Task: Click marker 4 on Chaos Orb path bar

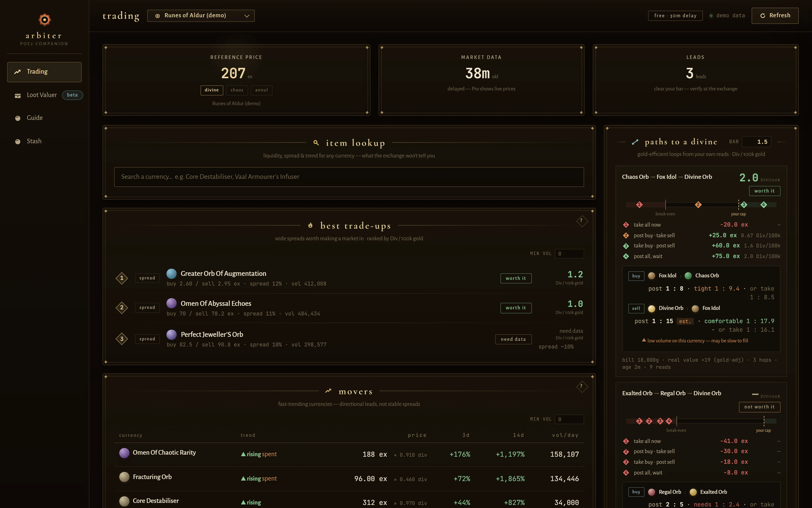Action: click(764, 205)
